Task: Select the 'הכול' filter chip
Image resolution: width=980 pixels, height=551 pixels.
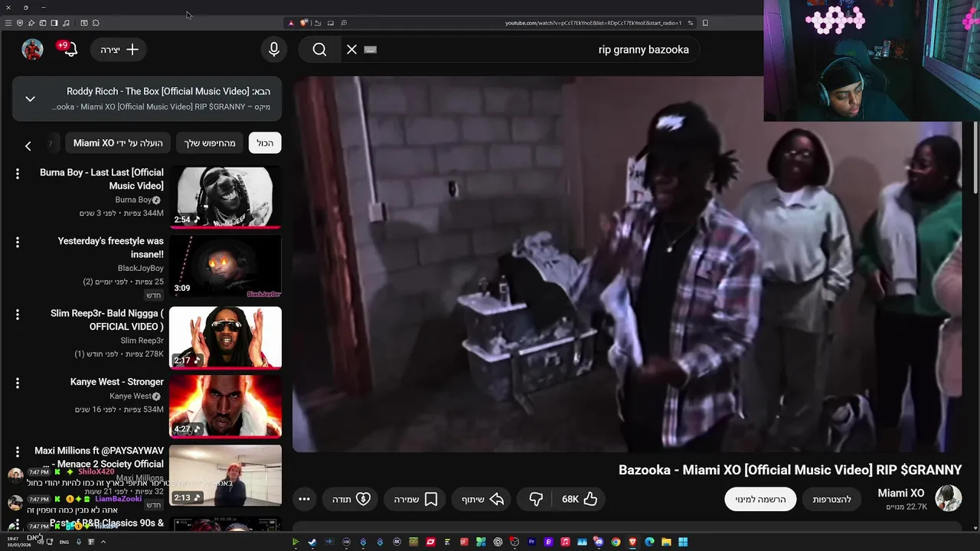Action: [x=265, y=143]
